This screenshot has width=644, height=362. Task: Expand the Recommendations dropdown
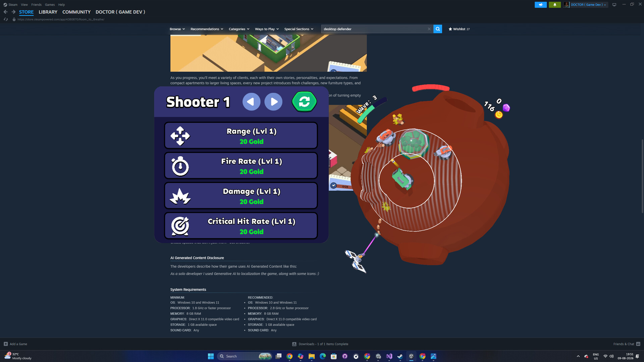(207, 29)
